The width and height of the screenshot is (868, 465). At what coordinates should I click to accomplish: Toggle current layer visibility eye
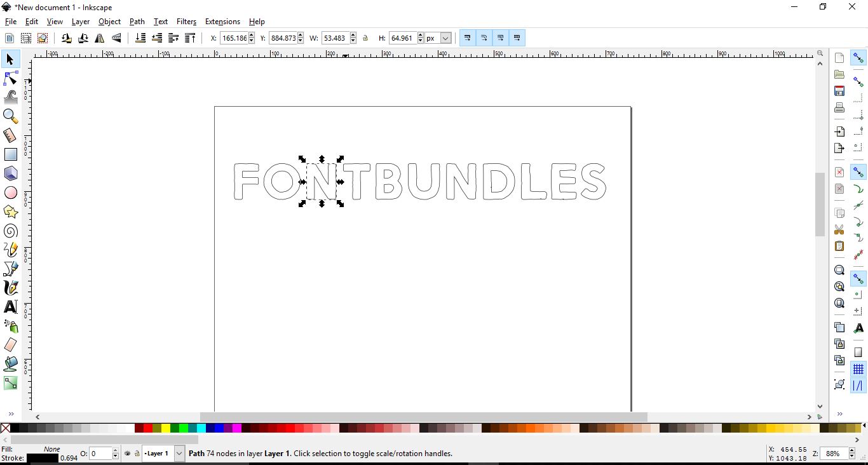[x=128, y=454]
